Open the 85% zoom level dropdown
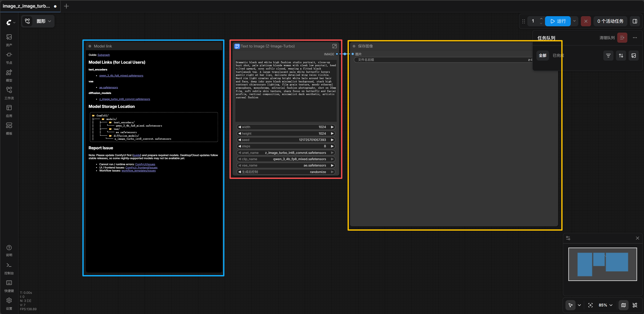Viewport: 644px width, 314px height. (x=606, y=305)
